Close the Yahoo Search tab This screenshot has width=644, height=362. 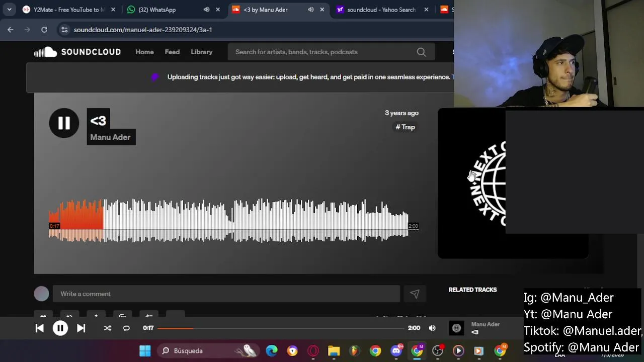pyautogui.click(x=426, y=10)
